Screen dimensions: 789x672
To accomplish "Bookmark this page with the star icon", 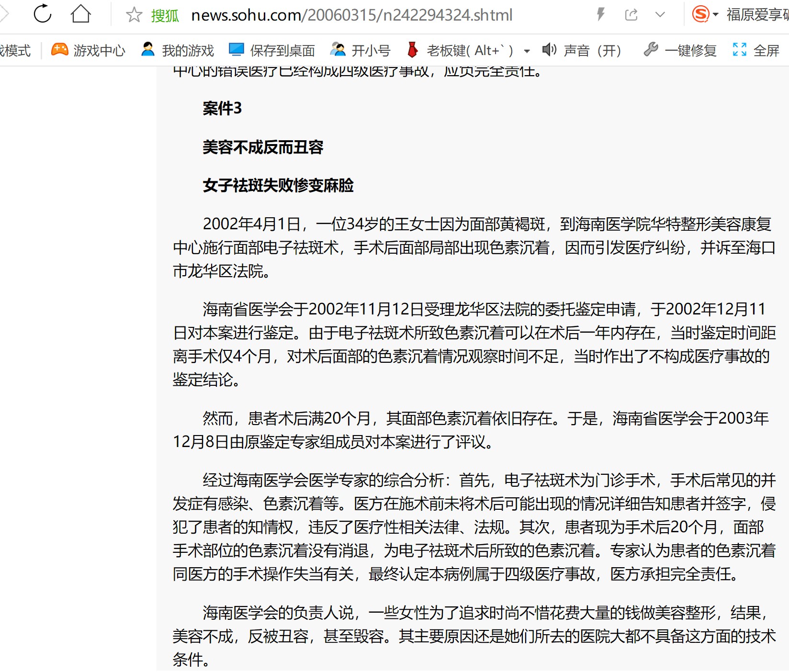I will click(x=134, y=15).
